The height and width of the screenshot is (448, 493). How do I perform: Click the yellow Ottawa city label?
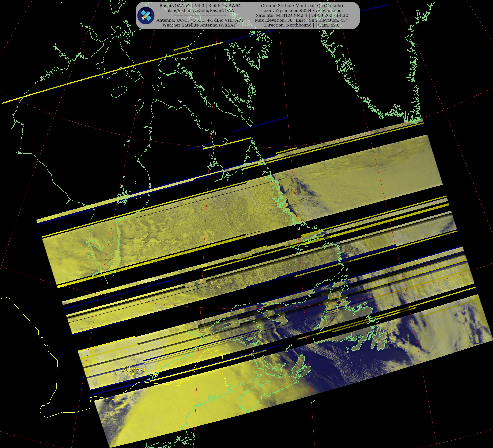click(133, 369)
